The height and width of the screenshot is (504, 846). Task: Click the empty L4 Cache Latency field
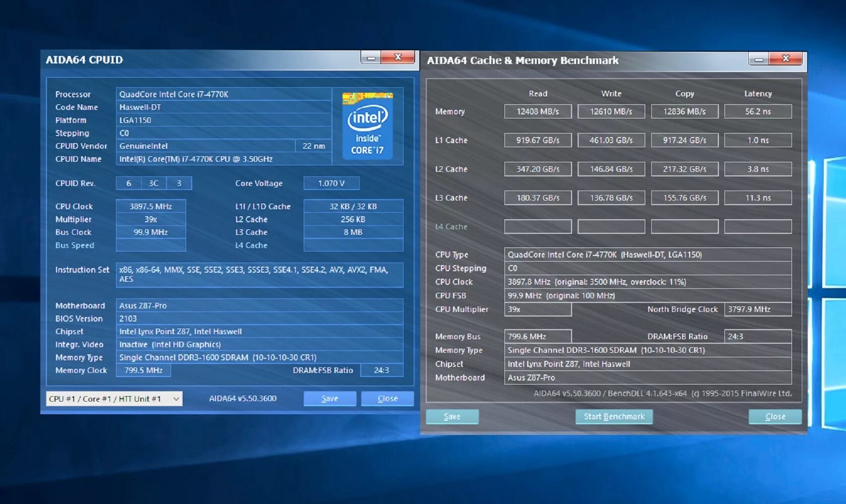point(758,226)
